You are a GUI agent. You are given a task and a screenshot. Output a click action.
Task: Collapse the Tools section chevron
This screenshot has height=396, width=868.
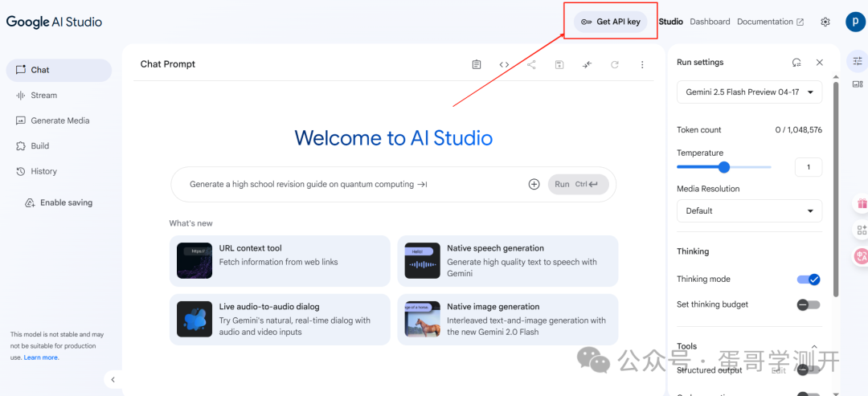click(814, 346)
